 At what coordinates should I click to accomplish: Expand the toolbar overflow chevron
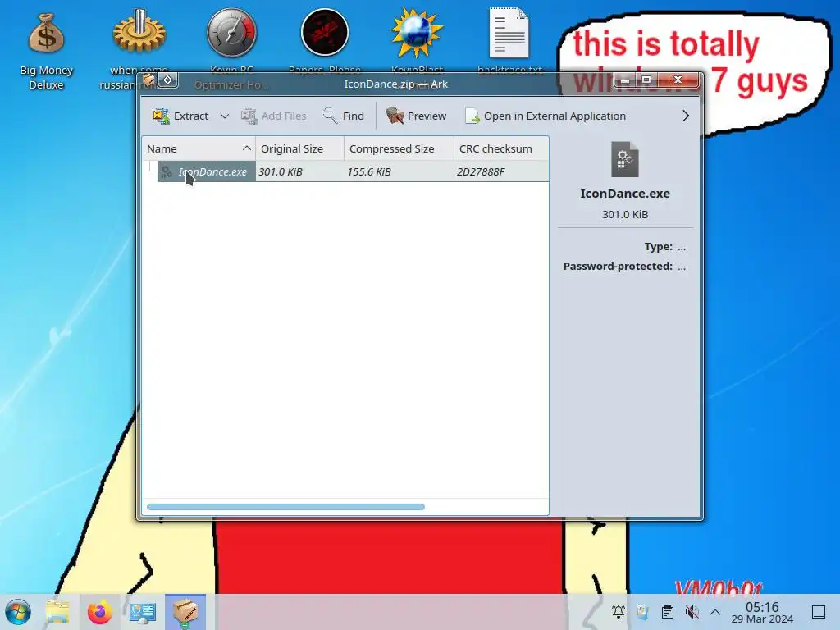click(x=686, y=116)
